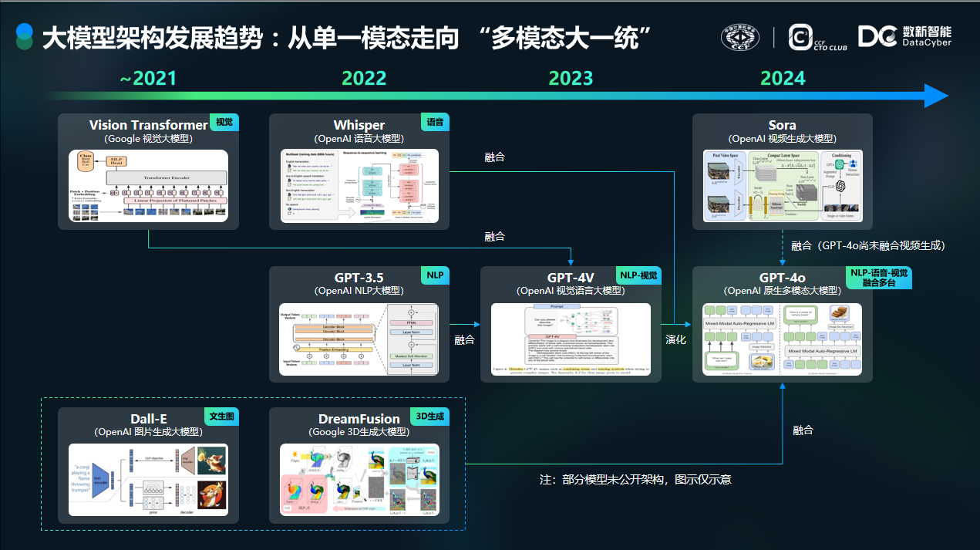Select the NLP tag on GPT-3.5 card

pyautogui.click(x=436, y=275)
